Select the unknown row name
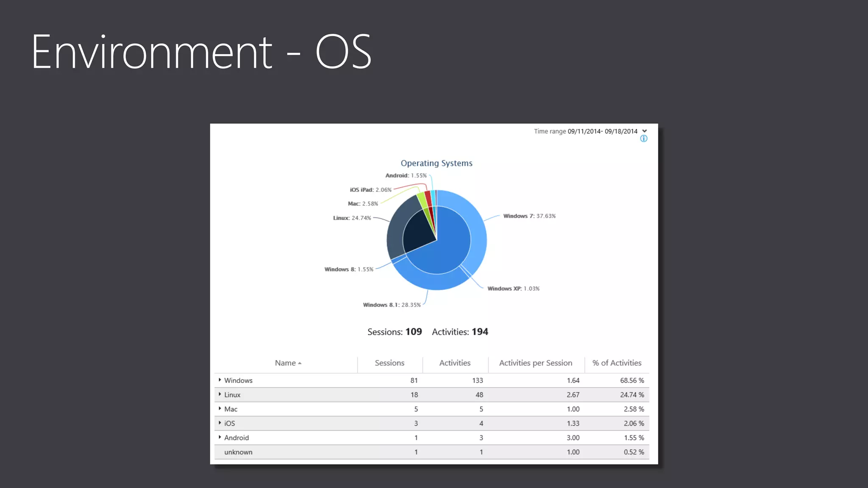The height and width of the screenshot is (488, 868). coord(238,452)
